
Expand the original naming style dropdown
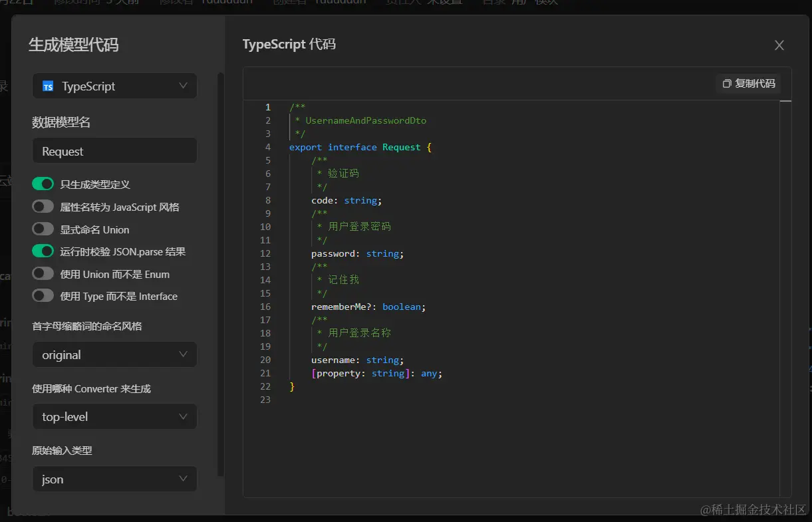tap(114, 355)
